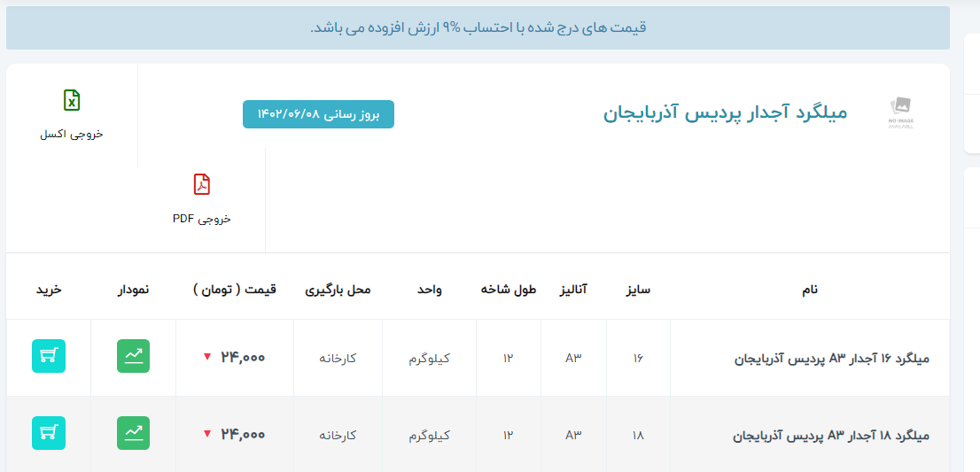Add size 18 rebar to cart
This screenshot has height=472, width=980.
click(49, 433)
